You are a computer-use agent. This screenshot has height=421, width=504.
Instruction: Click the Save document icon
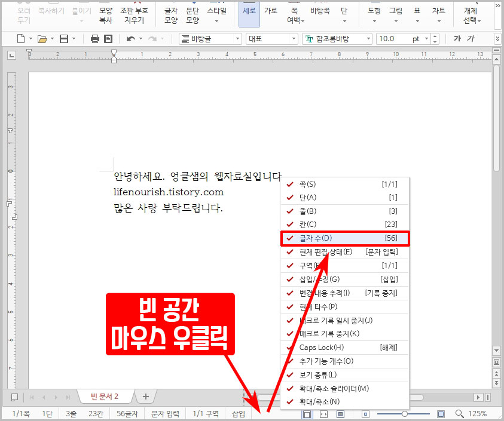pos(65,37)
